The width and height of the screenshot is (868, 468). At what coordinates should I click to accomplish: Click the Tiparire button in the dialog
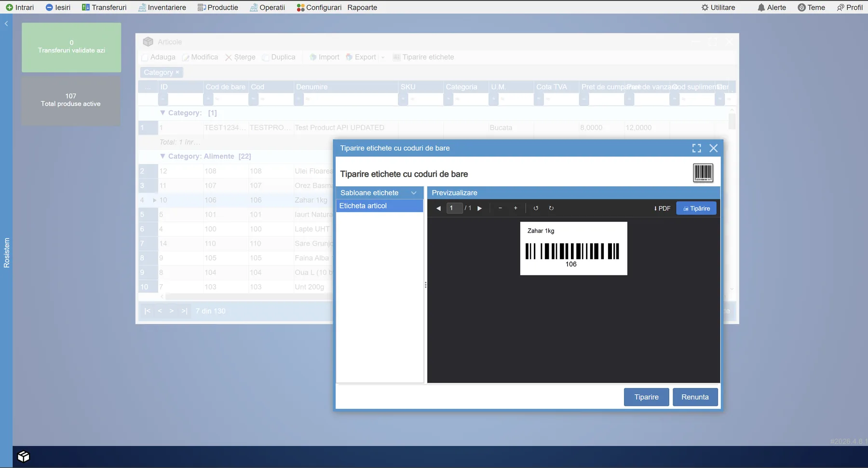[x=646, y=397]
